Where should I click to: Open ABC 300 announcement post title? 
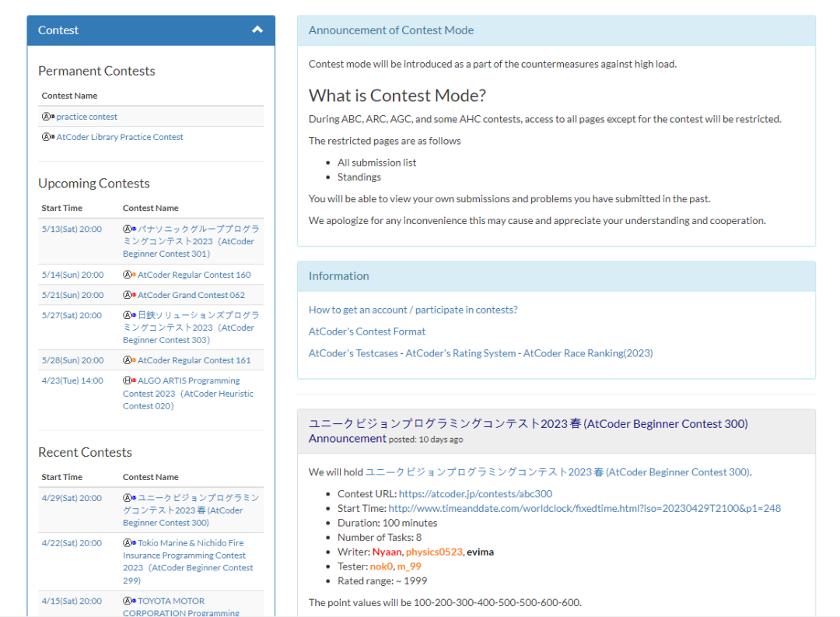(x=528, y=430)
